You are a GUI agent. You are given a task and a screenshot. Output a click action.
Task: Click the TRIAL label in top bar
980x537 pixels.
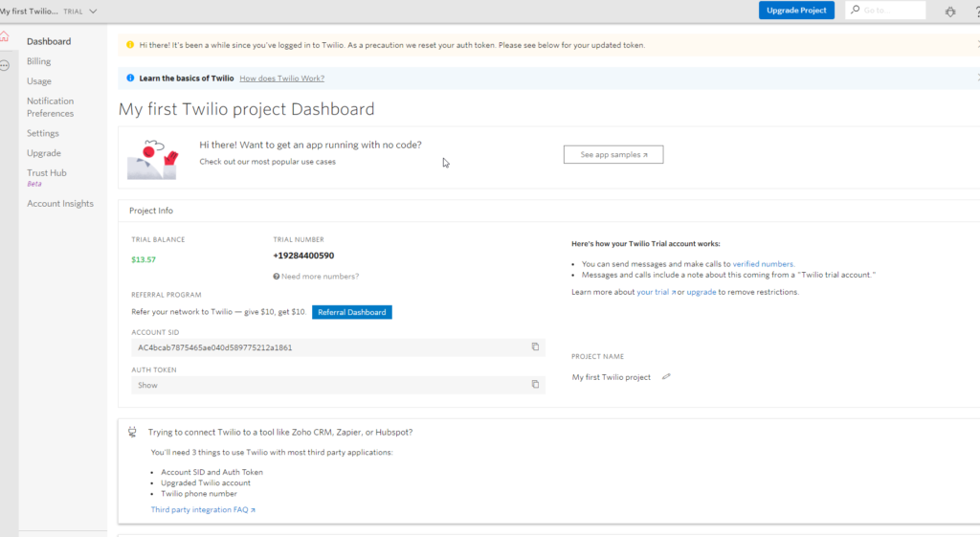(x=73, y=11)
